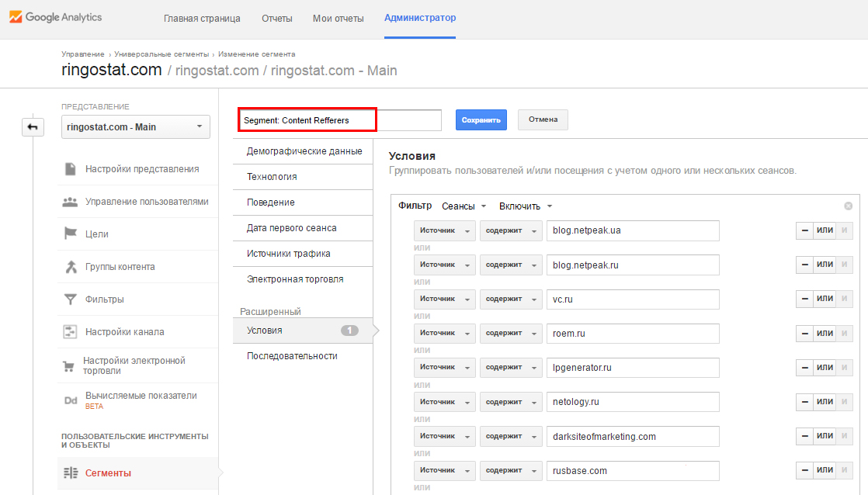
Task: Remove the rusbase.com condition row
Action: coord(804,470)
